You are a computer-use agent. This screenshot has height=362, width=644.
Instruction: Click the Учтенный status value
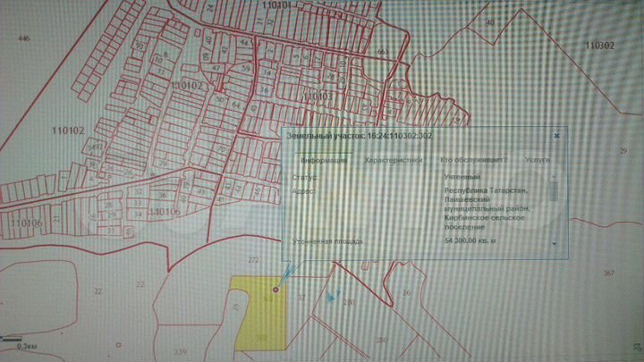click(462, 177)
